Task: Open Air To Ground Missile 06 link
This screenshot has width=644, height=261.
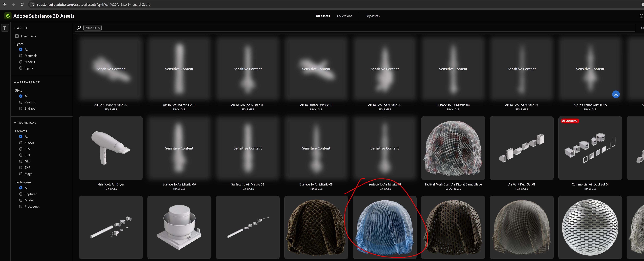Action: (x=384, y=105)
